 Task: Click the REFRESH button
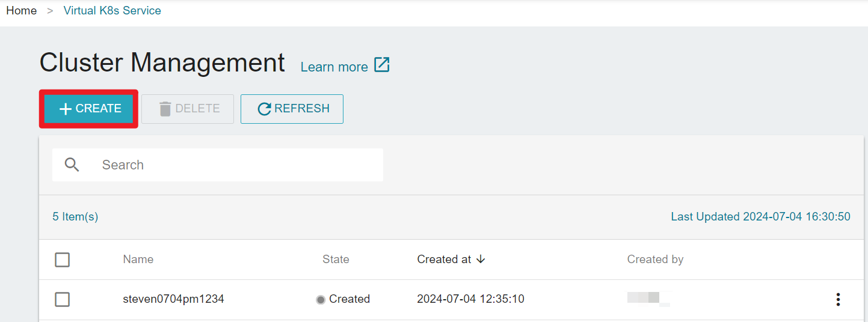292,109
